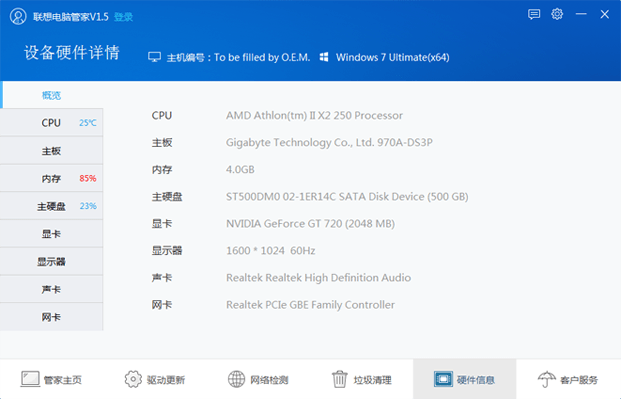Click the 25℃ CPU temperature value

pyautogui.click(x=88, y=123)
